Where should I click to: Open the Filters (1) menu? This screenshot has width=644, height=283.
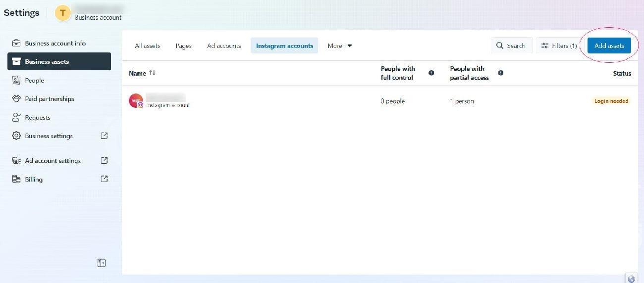coord(559,46)
